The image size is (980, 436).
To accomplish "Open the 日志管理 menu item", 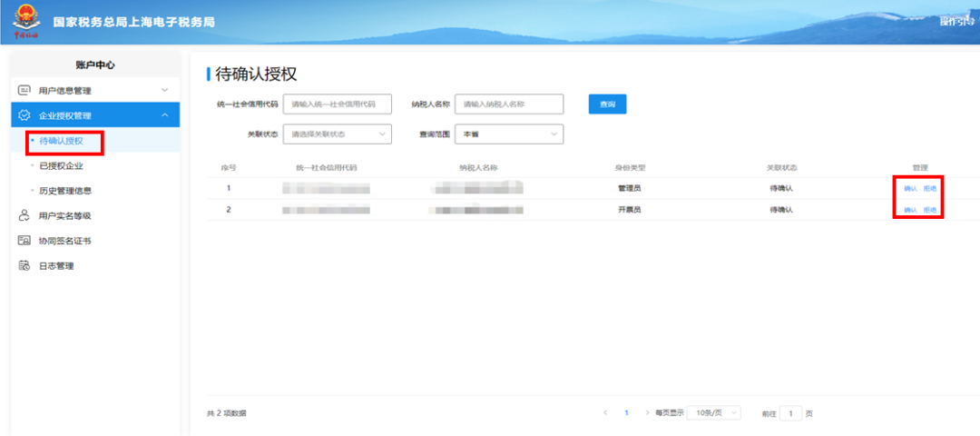I will pyautogui.click(x=56, y=266).
